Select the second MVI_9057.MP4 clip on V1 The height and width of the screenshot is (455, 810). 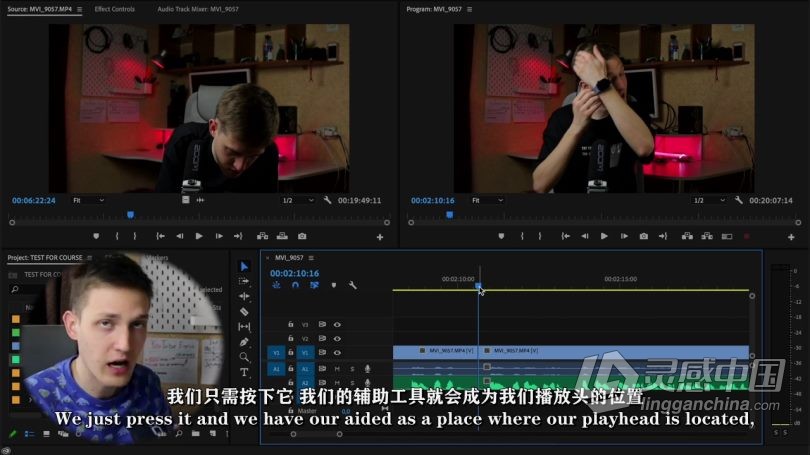click(x=614, y=352)
